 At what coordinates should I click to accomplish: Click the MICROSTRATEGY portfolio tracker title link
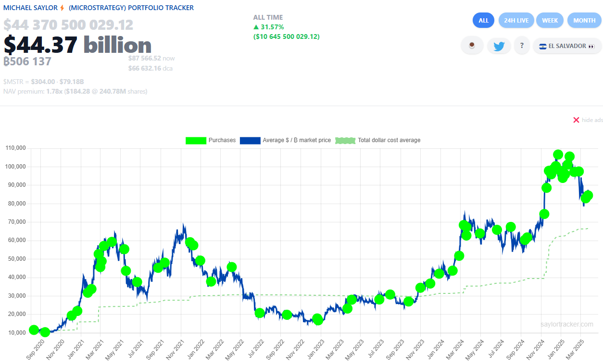coord(132,7)
